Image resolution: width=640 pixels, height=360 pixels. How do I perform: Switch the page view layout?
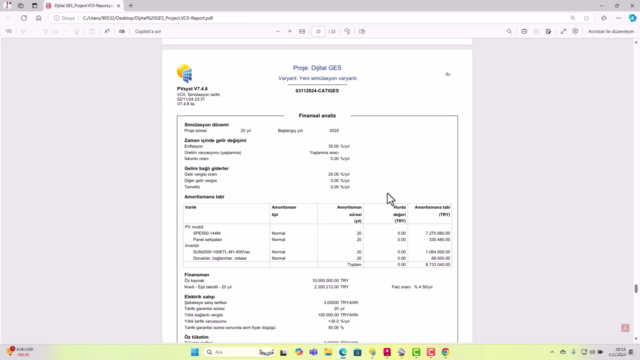362,31
